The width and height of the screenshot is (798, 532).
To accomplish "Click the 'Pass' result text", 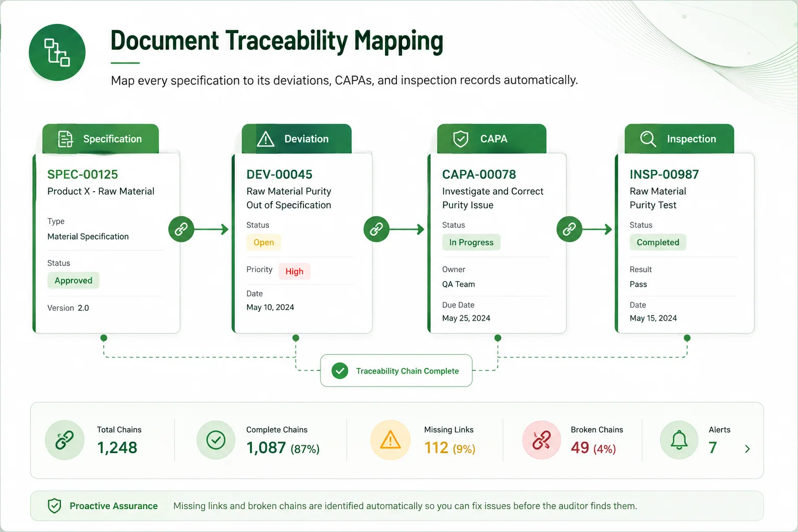I will click(639, 284).
